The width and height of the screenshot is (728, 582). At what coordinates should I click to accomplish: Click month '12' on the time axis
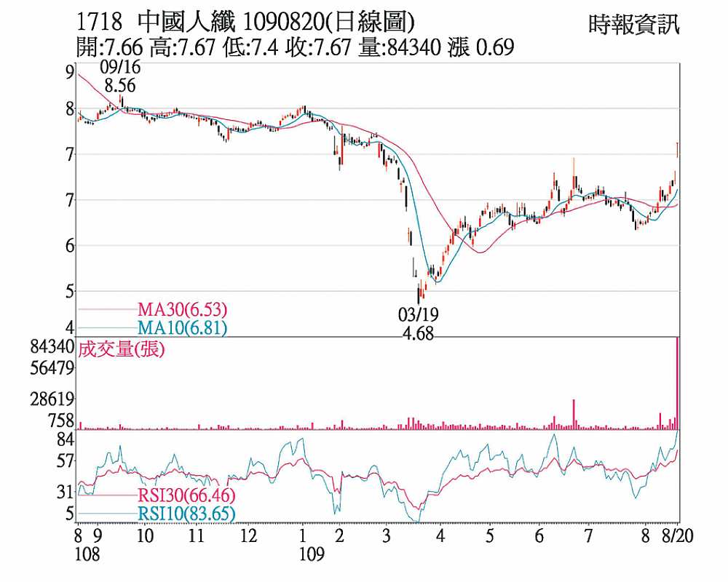point(248,535)
